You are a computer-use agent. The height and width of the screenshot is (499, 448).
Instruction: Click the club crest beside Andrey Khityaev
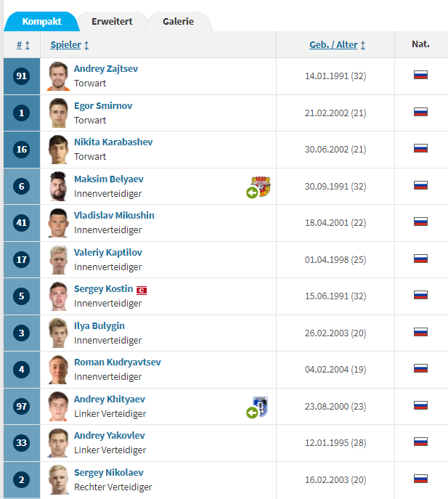click(261, 405)
